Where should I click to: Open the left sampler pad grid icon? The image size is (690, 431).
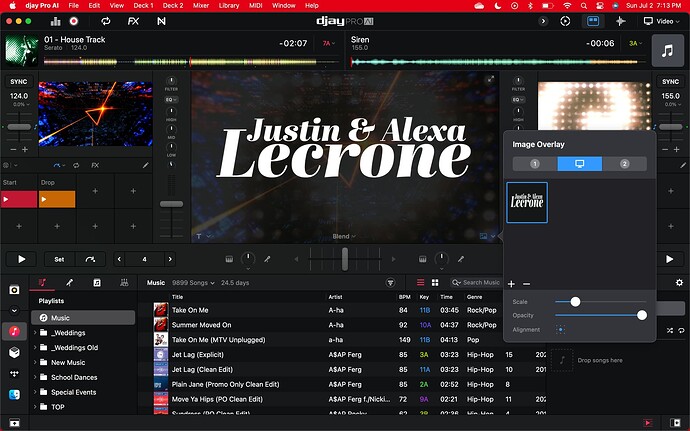click(229, 259)
